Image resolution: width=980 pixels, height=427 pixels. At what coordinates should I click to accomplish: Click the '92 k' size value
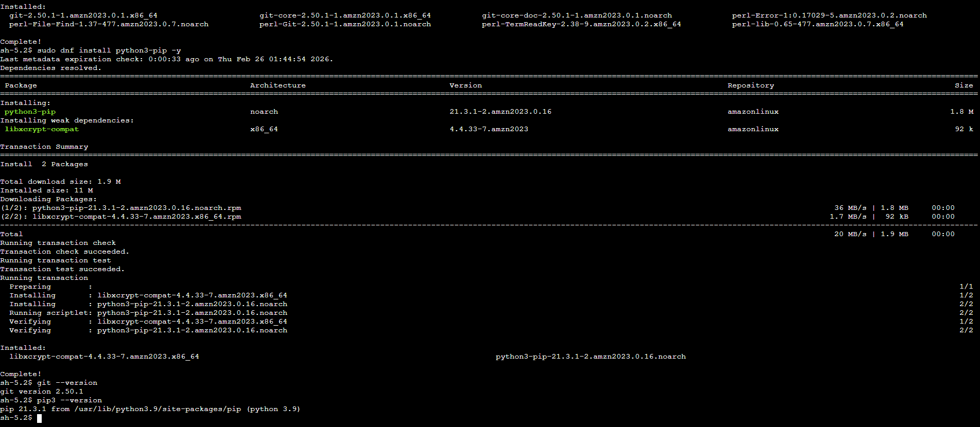(x=964, y=129)
